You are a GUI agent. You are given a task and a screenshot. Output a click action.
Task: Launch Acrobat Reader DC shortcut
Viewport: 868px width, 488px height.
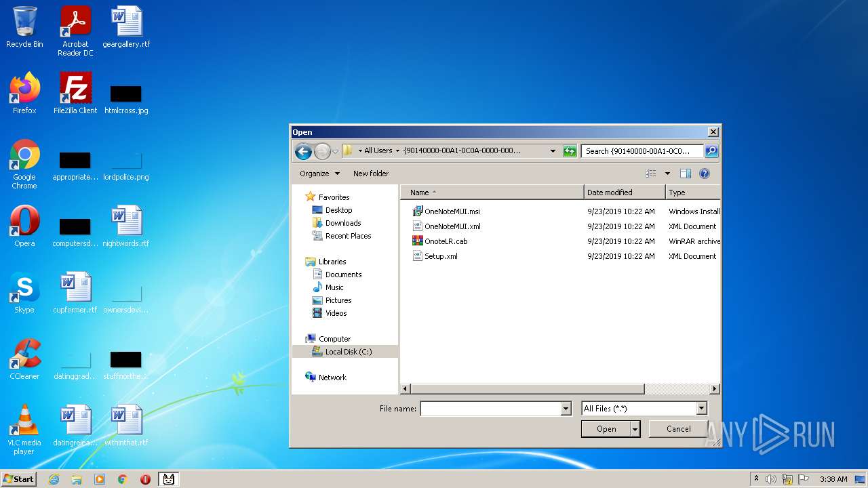(x=75, y=31)
